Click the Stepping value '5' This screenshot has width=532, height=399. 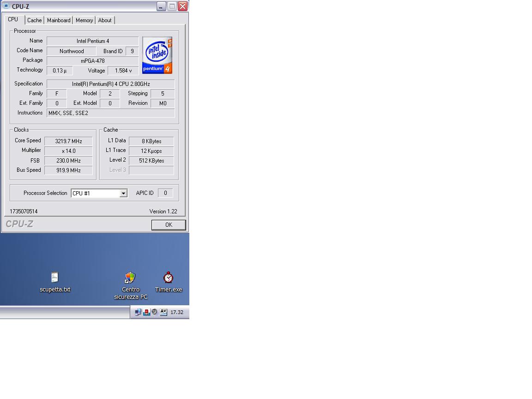(x=163, y=94)
